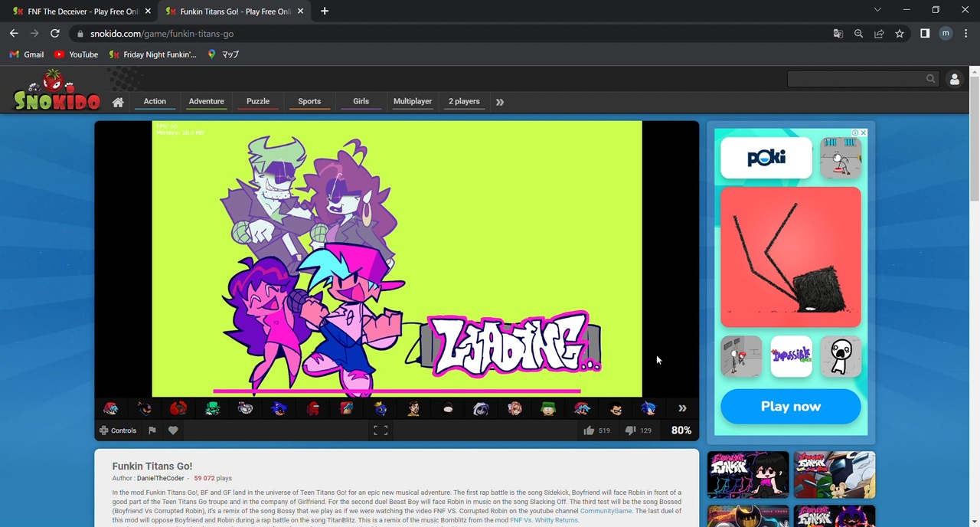The width and height of the screenshot is (980, 527).
Task: Like the game with thumbs up
Action: click(589, 430)
